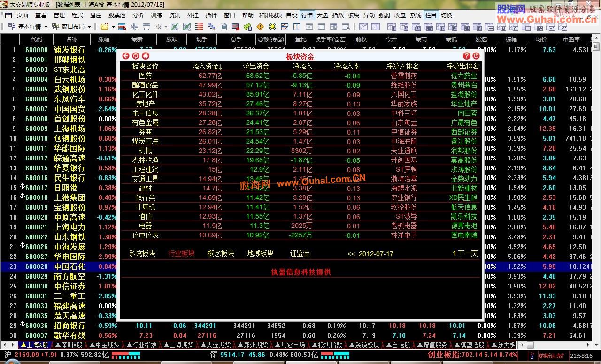Click the open-folder toolbar icon
The height and width of the screenshot is (364, 601).
pos(104,27)
